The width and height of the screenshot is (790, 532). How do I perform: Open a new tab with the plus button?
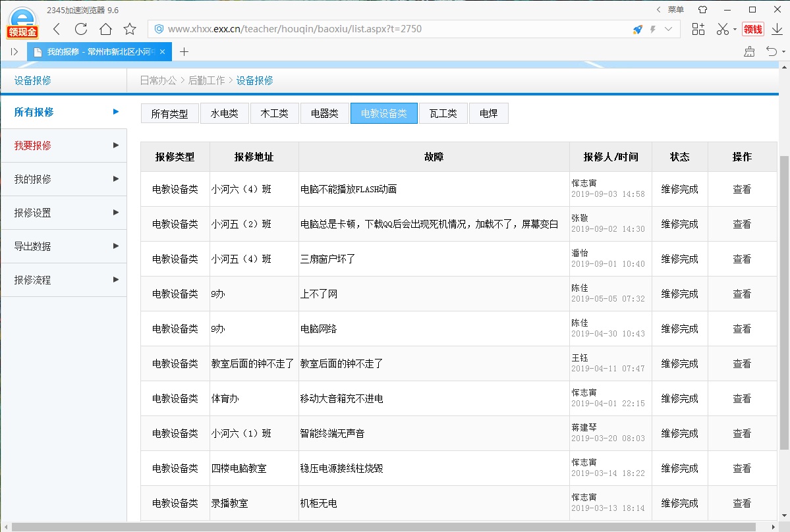pyautogui.click(x=184, y=52)
